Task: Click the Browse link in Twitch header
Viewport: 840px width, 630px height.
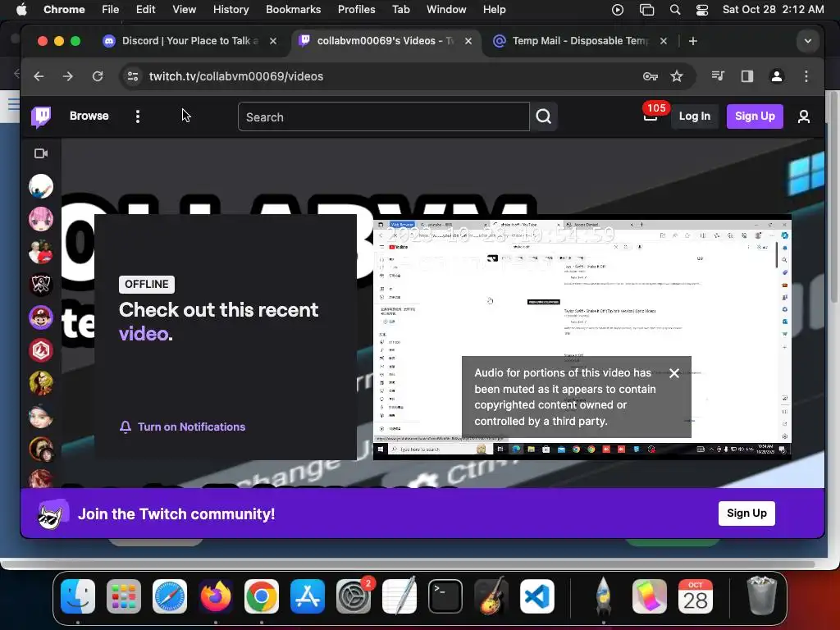Action: (89, 116)
